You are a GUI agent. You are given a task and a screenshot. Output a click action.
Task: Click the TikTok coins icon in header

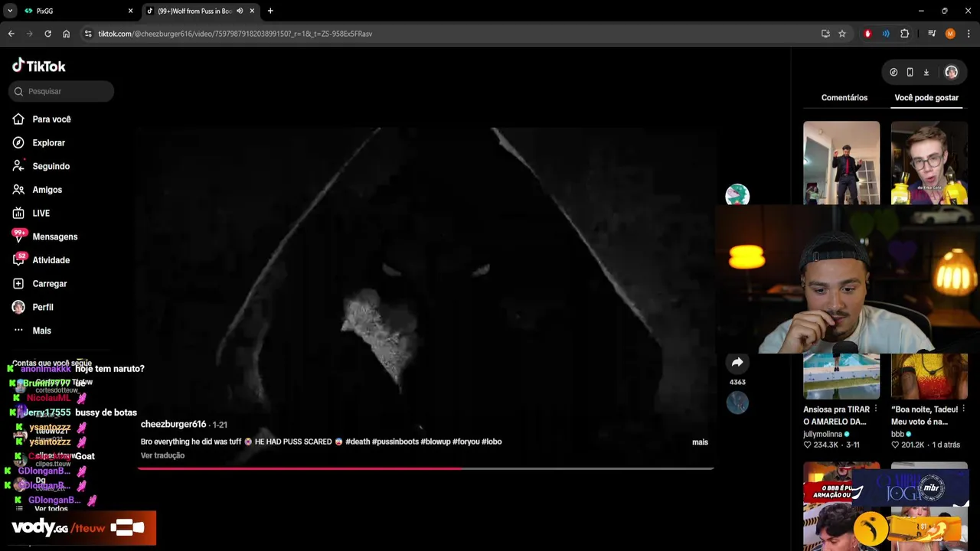pos(893,72)
